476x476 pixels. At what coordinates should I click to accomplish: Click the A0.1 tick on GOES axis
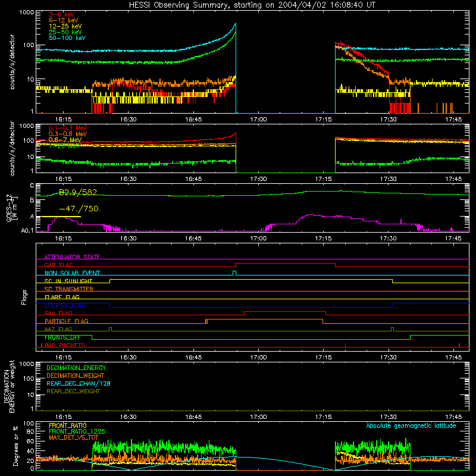[27, 231]
